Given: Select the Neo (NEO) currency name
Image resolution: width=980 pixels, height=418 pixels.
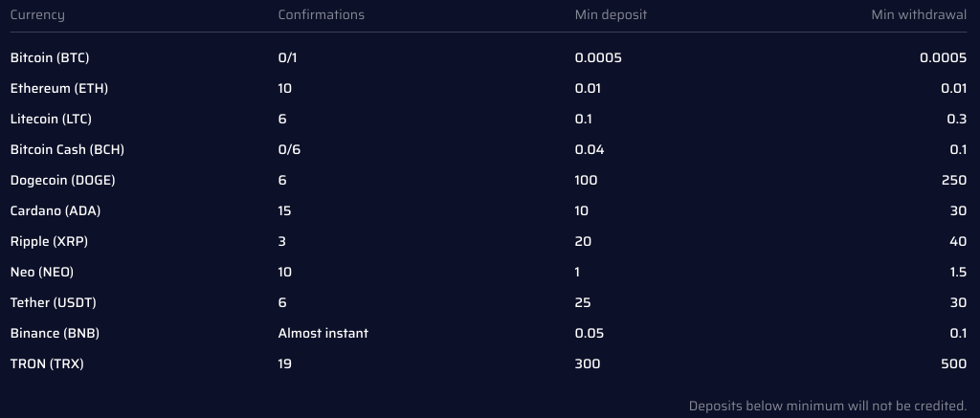Looking at the screenshot, I should tap(42, 273).
